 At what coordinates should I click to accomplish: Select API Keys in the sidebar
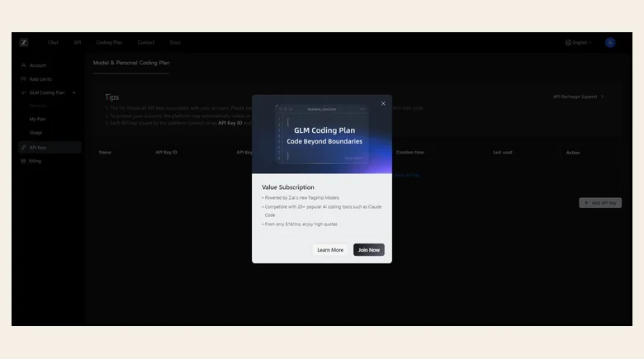click(50, 148)
